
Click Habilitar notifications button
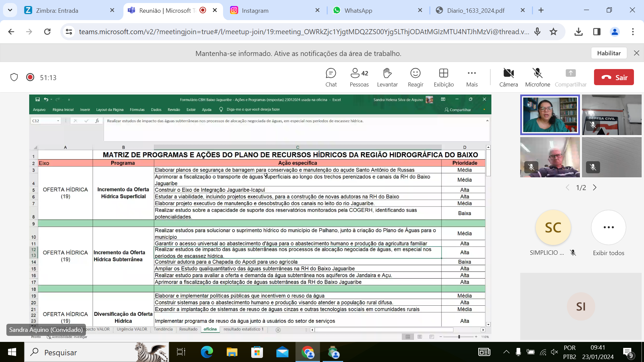[609, 53]
